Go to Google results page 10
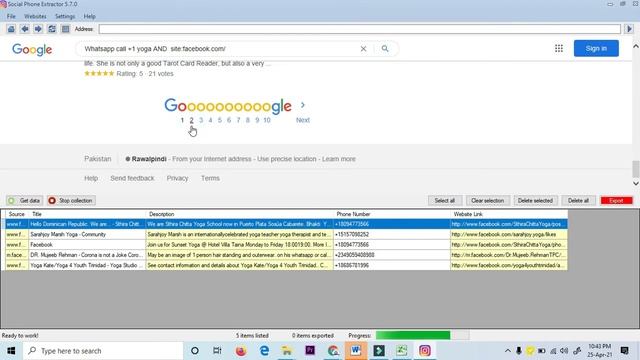This screenshot has height=360, width=640. (267, 120)
